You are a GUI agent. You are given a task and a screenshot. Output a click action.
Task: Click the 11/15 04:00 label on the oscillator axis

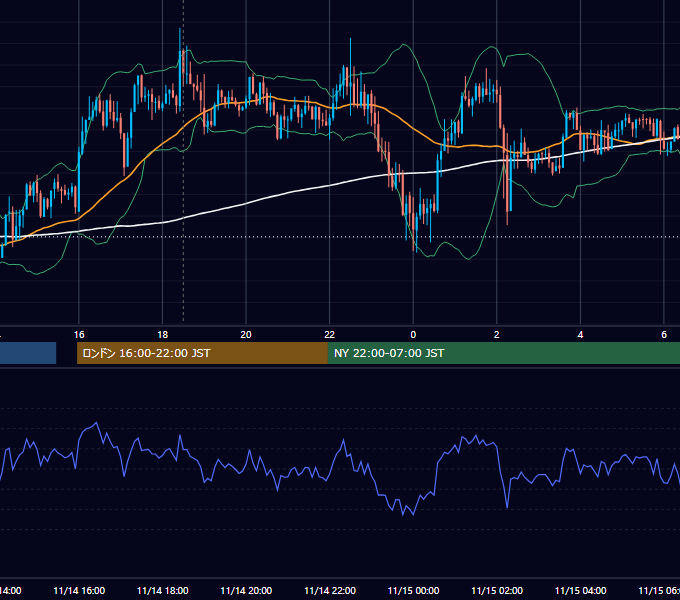click(581, 591)
